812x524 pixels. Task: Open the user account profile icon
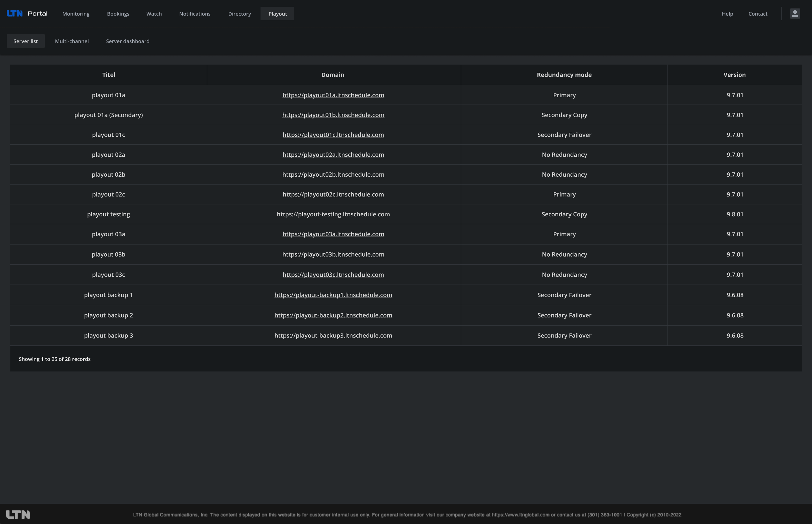[x=795, y=13]
